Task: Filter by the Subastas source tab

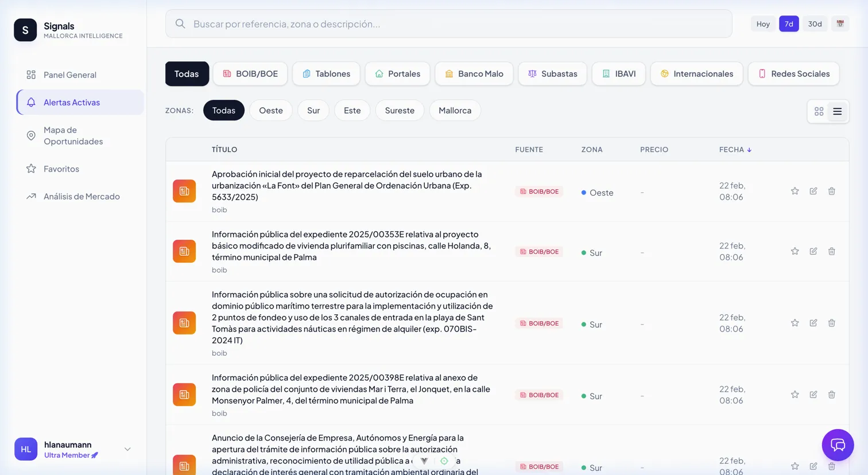Action: tap(552, 73)
